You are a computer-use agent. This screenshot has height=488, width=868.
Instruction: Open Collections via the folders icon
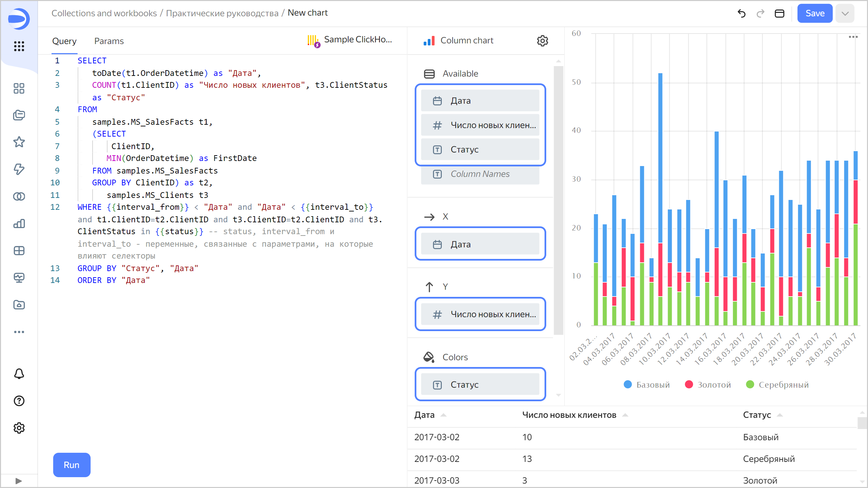point(19,115)
